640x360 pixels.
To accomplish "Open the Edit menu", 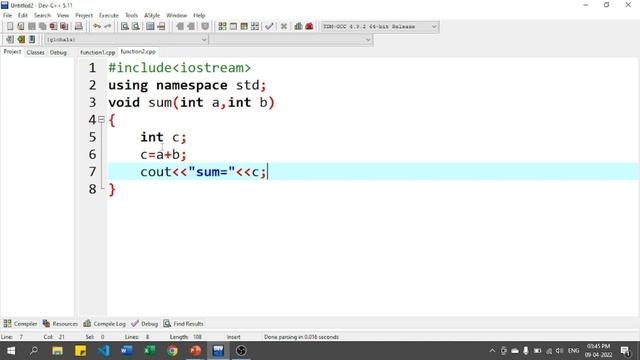I will coord(23,16).
